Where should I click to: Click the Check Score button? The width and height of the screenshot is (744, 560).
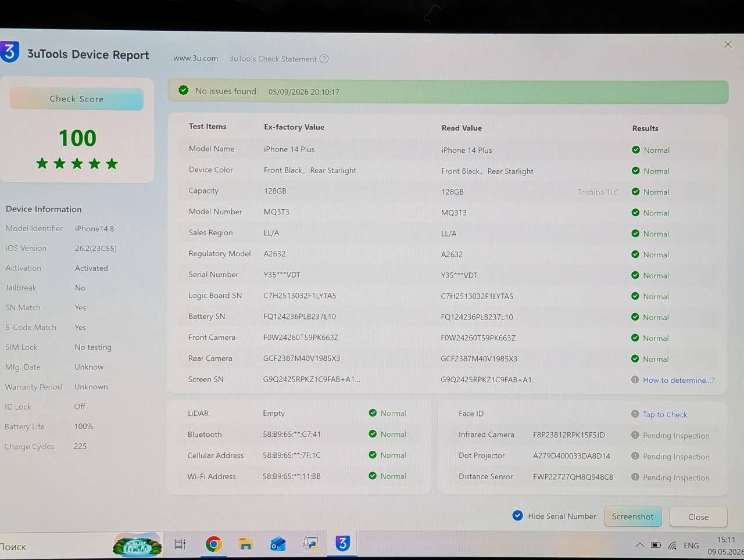coord(77,99)
